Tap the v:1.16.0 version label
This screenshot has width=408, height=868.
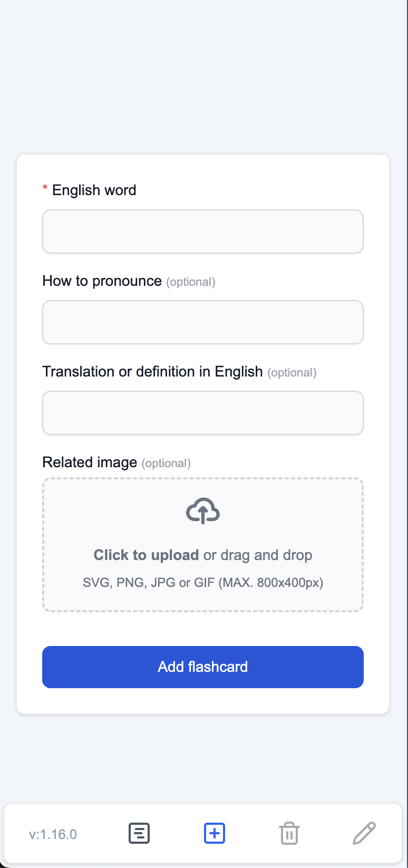(53, 833)
